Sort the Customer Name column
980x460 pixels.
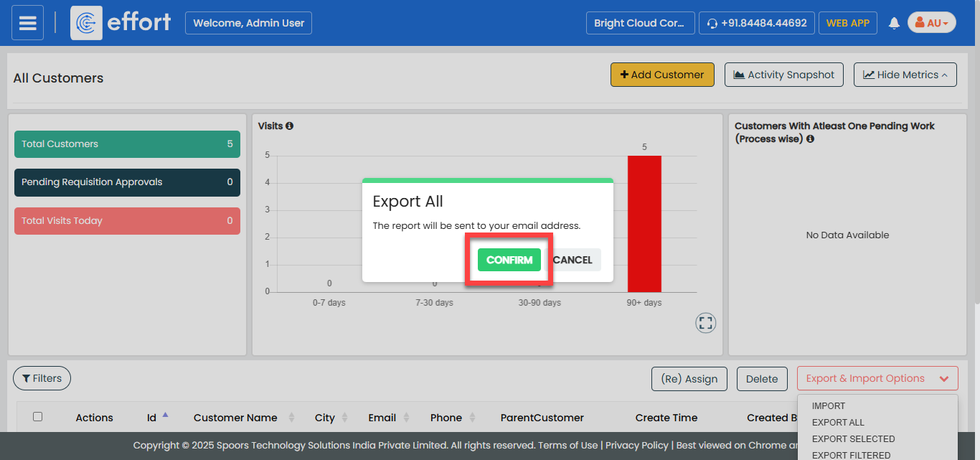[x=291, y=418]
